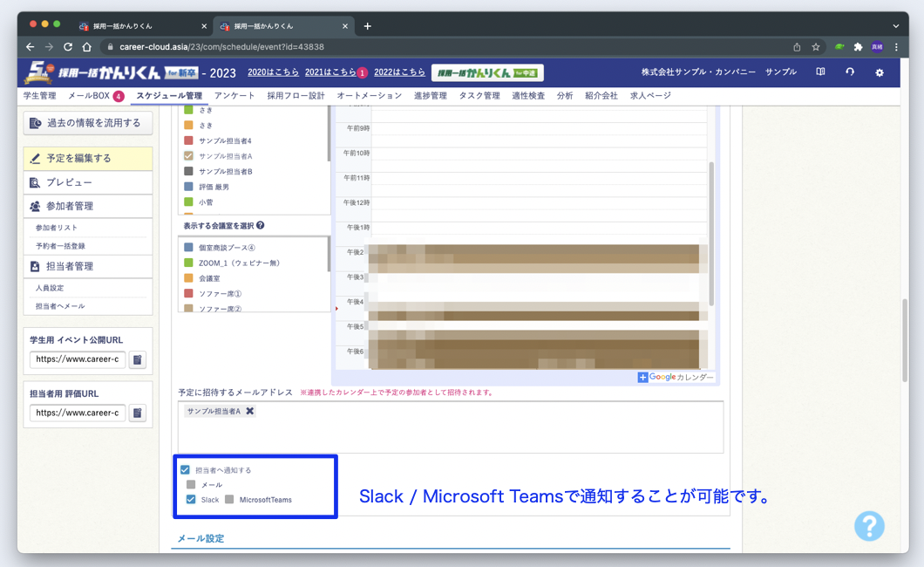924x567 pixels.
Task: Switch to 採用フロー設計 menu tab
Action: tap(296, 96)
